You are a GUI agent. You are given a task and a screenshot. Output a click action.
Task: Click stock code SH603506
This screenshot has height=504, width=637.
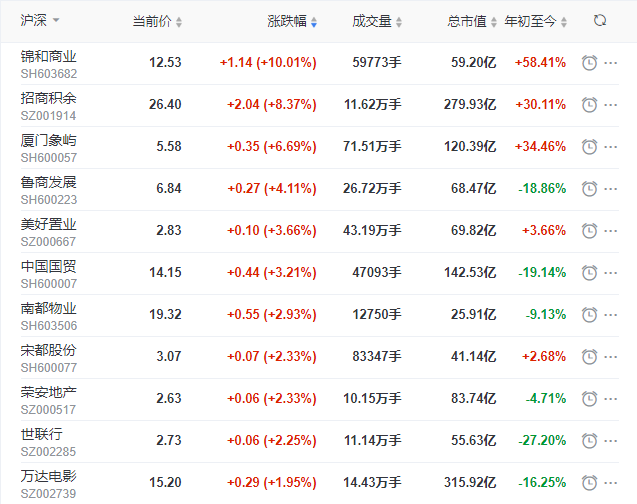(x=49, y=326)
